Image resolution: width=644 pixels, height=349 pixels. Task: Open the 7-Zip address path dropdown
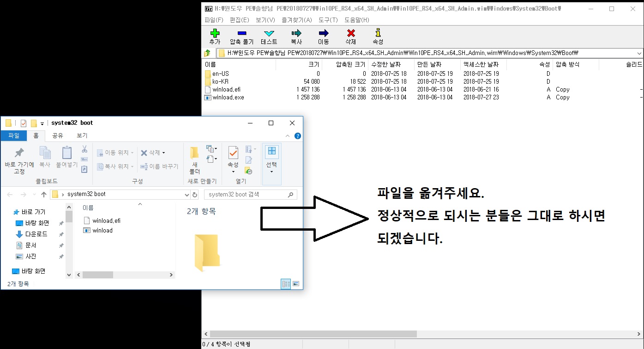(x=639, y=53)
